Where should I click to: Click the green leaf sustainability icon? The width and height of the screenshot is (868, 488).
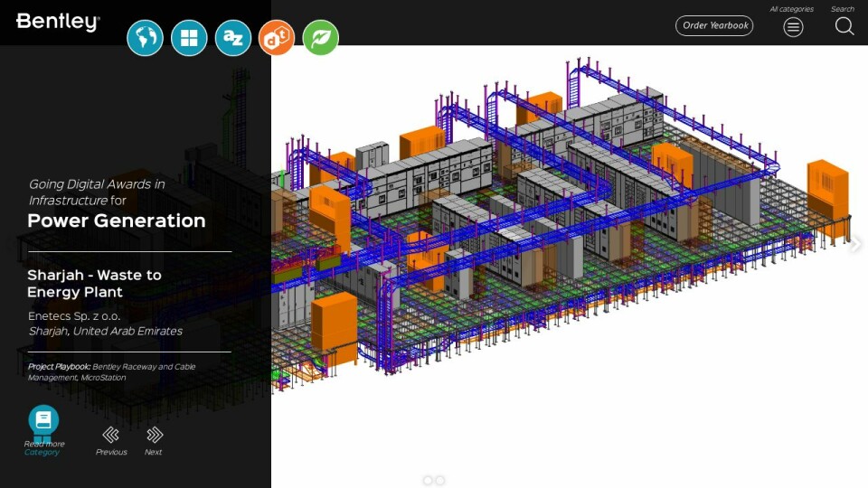pyautogui.click(x=320, y=38)
